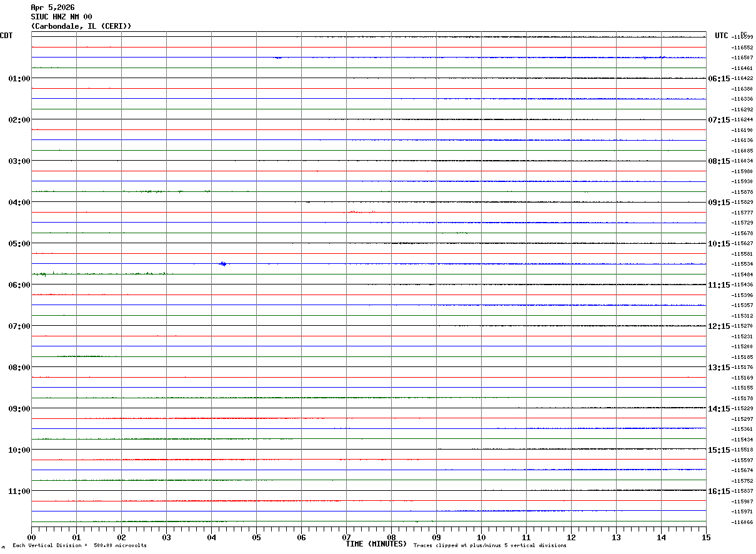Viewport: 756px width, 554px height.
Task: Select the 09:00 CDT row label
Action: (19, 409)
